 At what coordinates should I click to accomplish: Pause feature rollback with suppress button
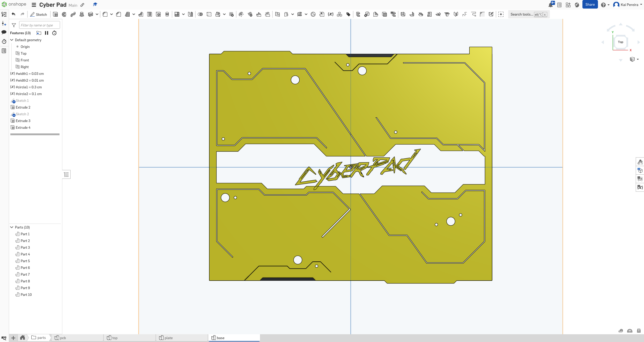point(47,33)
